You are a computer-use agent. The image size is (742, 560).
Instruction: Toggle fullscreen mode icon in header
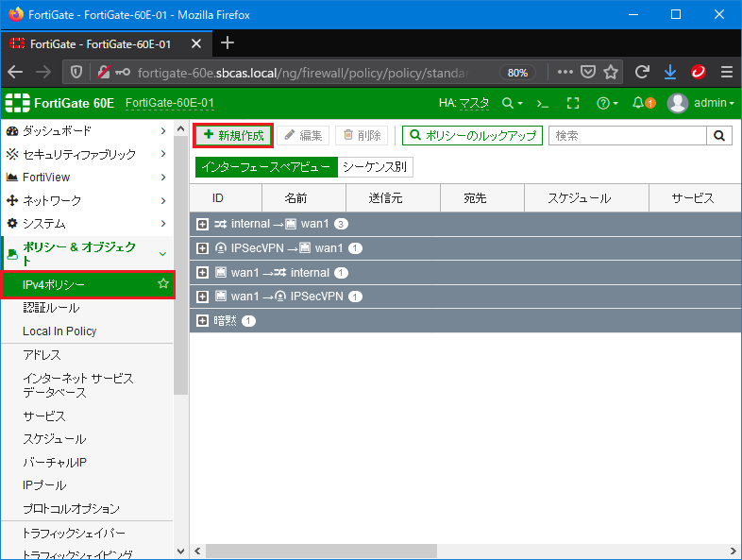click(573, 103)
